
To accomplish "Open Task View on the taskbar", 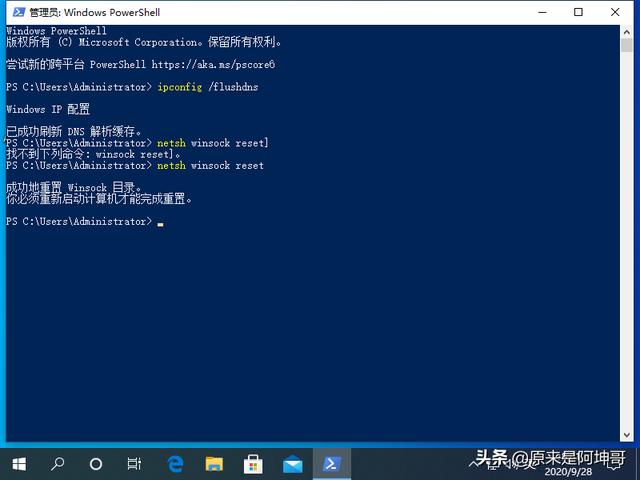I will (x=134, y=464).
